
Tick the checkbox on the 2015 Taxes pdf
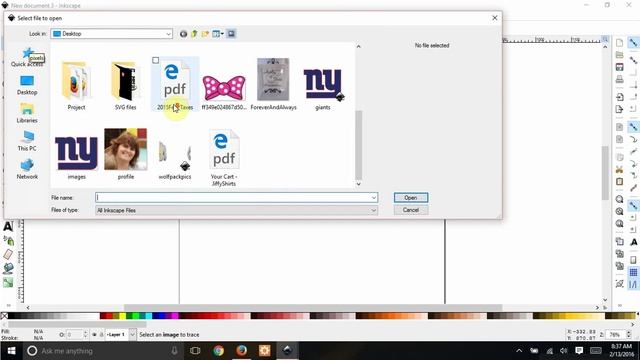tap(156, 60)
